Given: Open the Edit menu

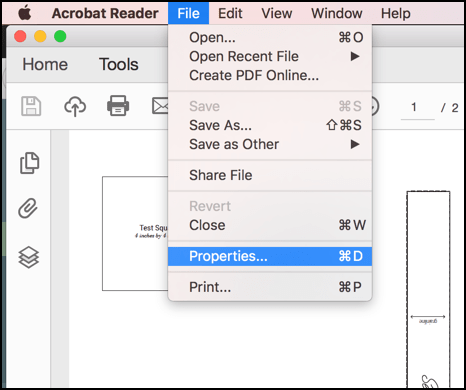Looking at the screenshot, I should coord(230,13).
